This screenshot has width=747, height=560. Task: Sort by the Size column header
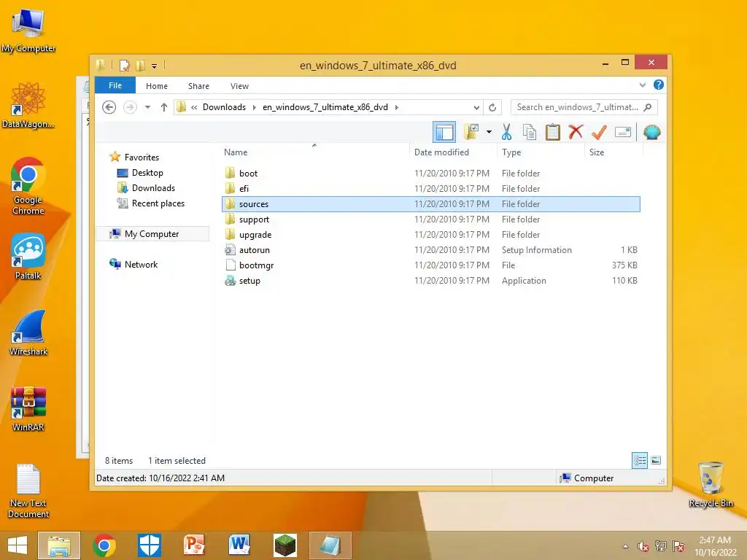point(597,152)
